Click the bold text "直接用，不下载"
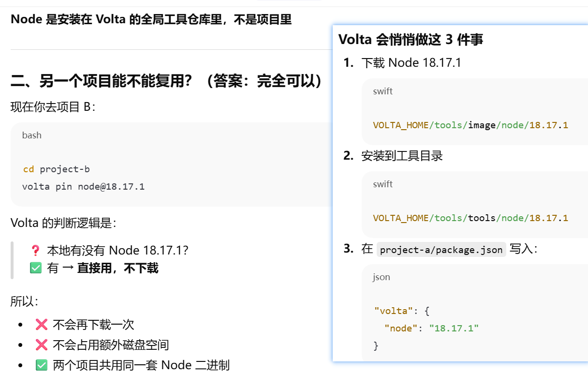 (x=118, y=268)
